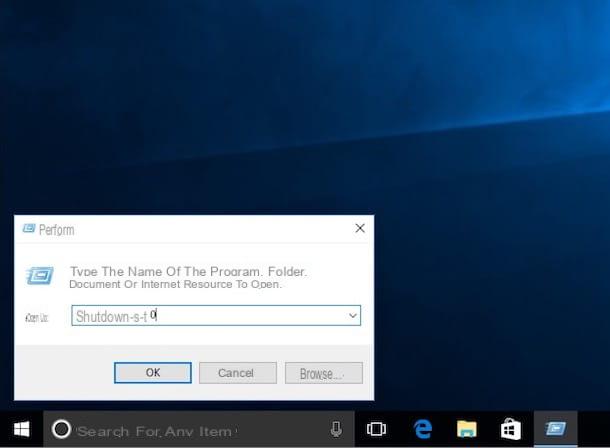
Task: Click the Search For Any Item box
Action: (199, 429)
